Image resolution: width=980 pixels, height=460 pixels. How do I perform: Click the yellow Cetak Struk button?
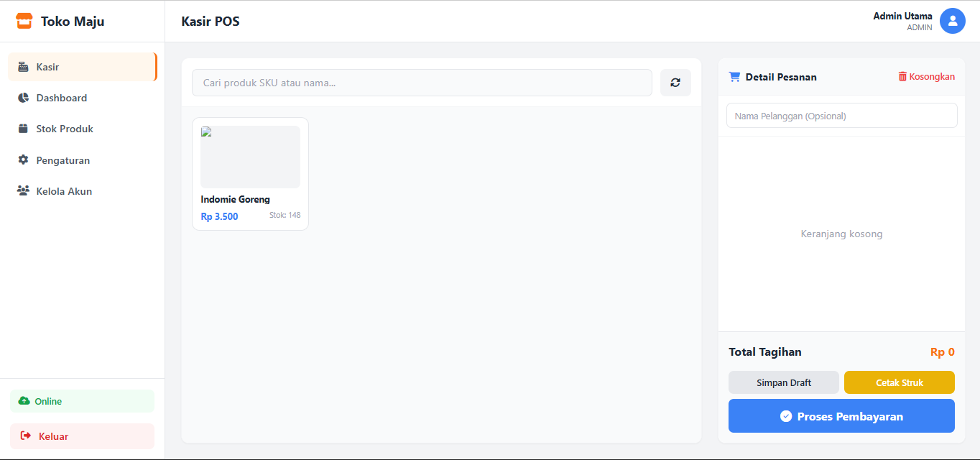click(899, 382)
